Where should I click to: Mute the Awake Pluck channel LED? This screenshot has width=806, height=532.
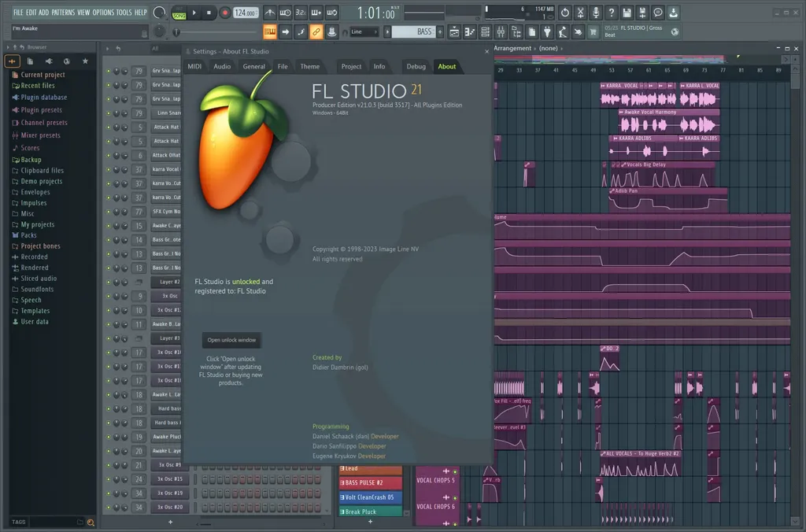point(109,437)
